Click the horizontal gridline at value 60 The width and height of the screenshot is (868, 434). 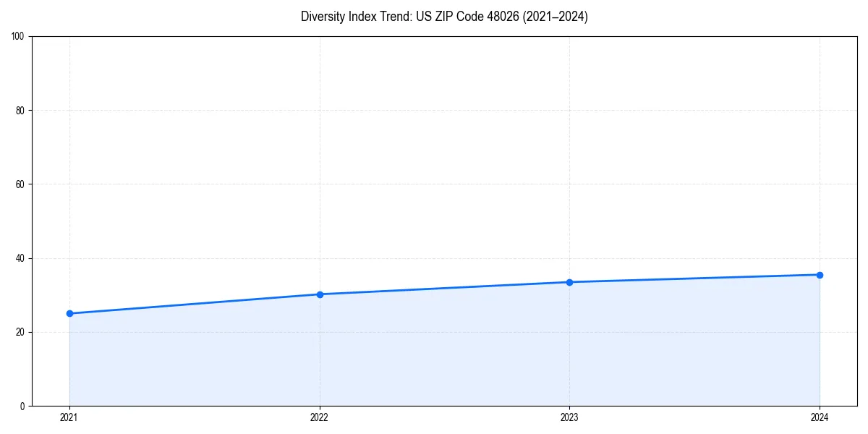(434, 183)
